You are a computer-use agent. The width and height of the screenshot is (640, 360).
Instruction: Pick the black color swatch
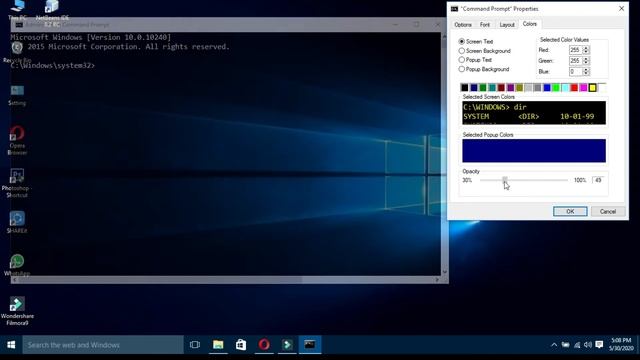[x=464, y=87]
